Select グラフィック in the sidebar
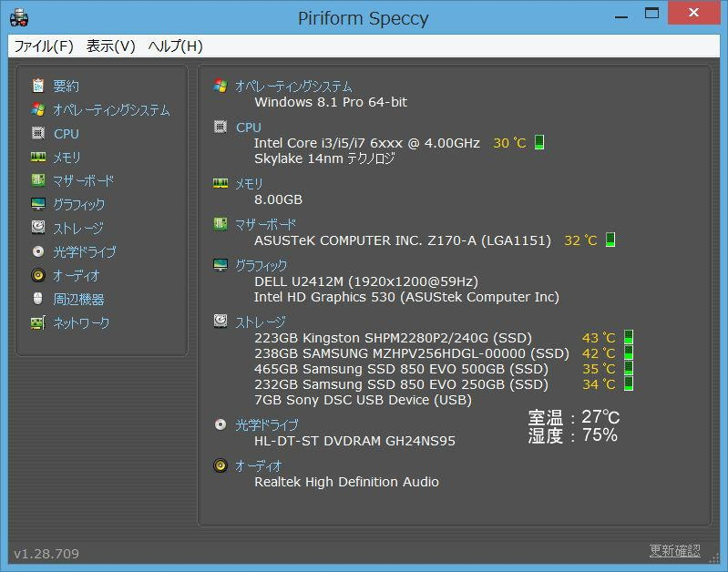The width and height of the screenshot is (728, 572). coord(79,204)
